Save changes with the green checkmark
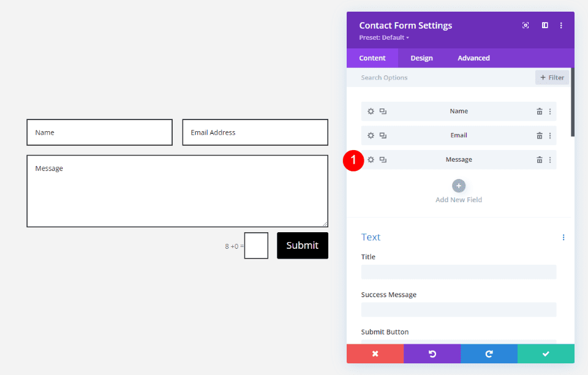 [x=546, y=354]
